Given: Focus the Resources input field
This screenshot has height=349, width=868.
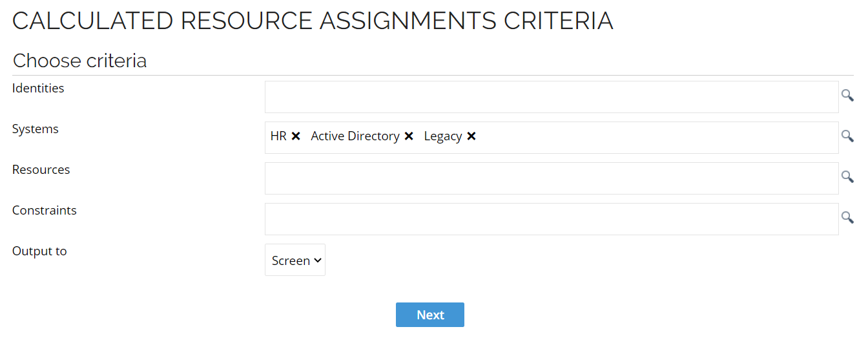Looking at the screenshot, I should (x=551, y=178).
